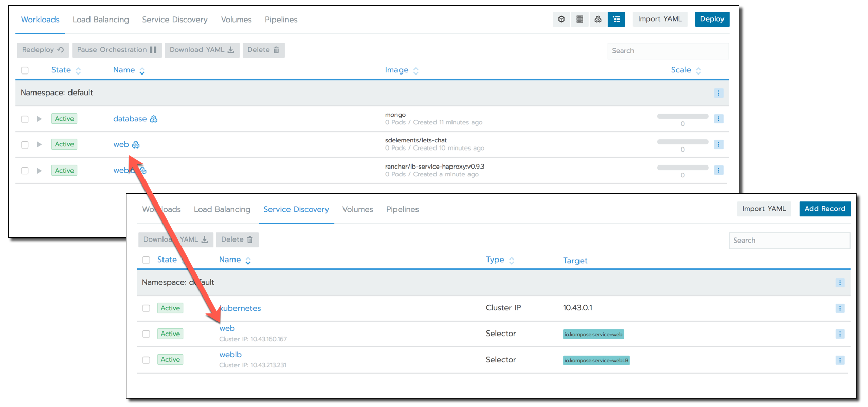
Task: Open Load Balancing tab in the back window
Action: click(x=101, y=20)
